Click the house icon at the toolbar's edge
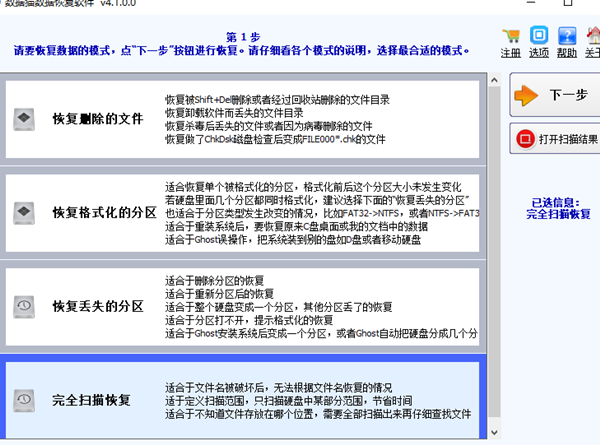600x445 pixels. (x=593, y=36)
